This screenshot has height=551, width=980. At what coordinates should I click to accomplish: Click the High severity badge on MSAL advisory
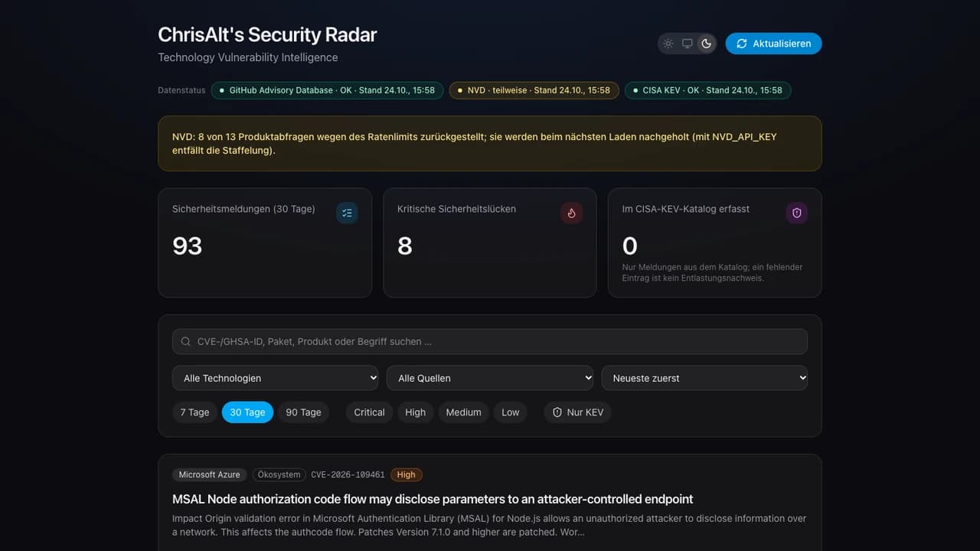pos(406,474)
